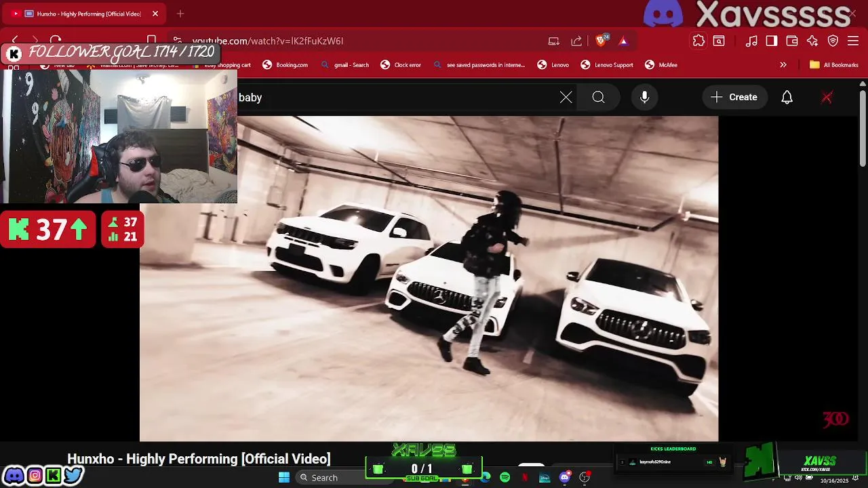This screenshot has width=868, height=488.
Task: Click the red X icon near notifications
Action: click(x=827, y=97)
